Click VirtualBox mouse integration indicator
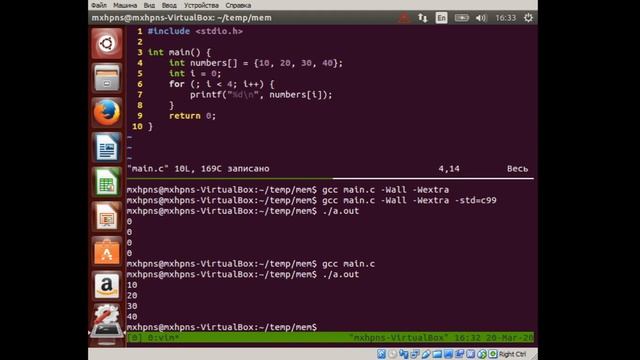The width and height of the screenshot is (640, 360). [482, 354]
